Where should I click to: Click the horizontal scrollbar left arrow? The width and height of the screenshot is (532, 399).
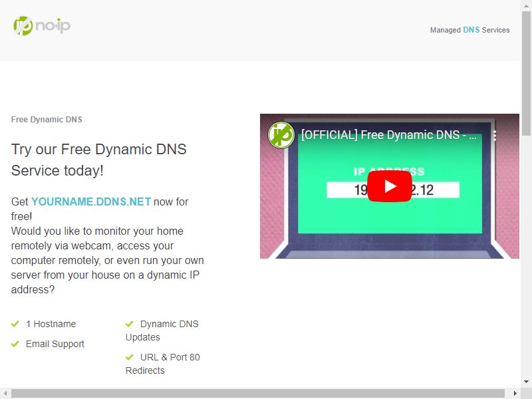click(5, 394)
